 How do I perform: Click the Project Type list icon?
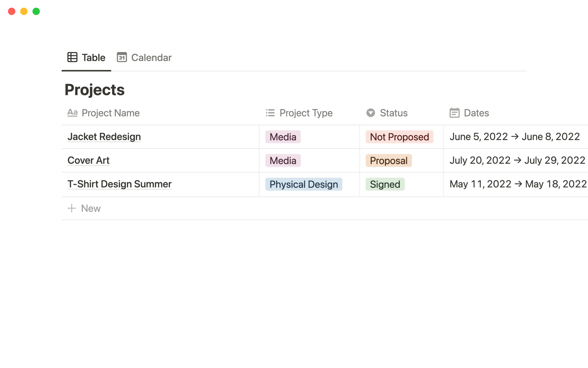[270, 113]
